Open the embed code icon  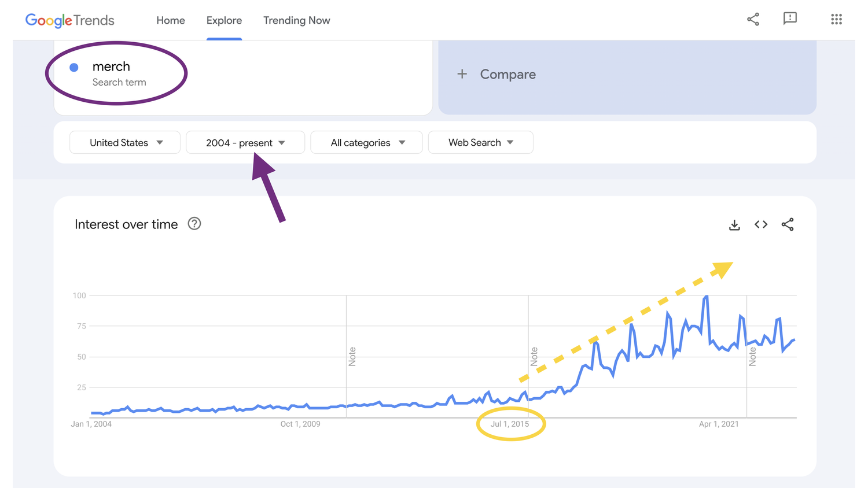click(x=761, y=224)
